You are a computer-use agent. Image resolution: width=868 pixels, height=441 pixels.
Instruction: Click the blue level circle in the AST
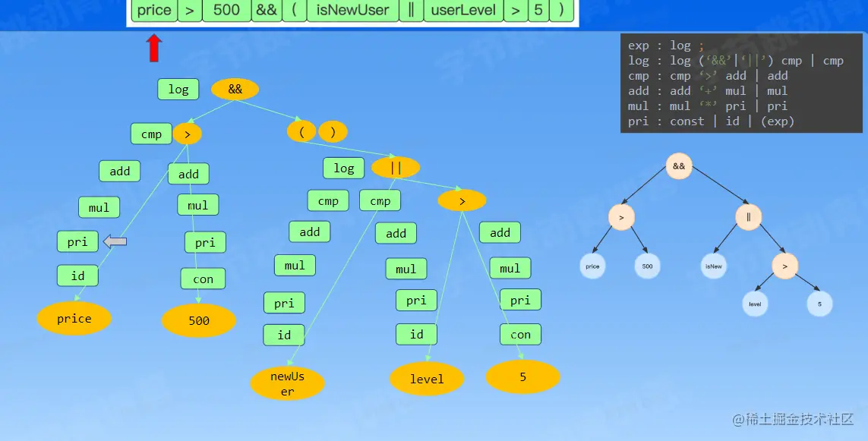click(x=755, y=304)
